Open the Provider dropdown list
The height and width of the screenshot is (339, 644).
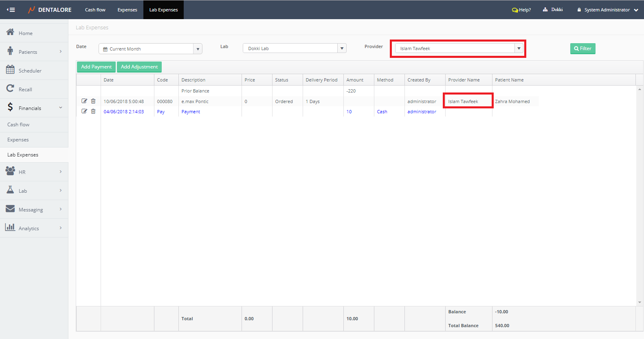coord(519,48)
